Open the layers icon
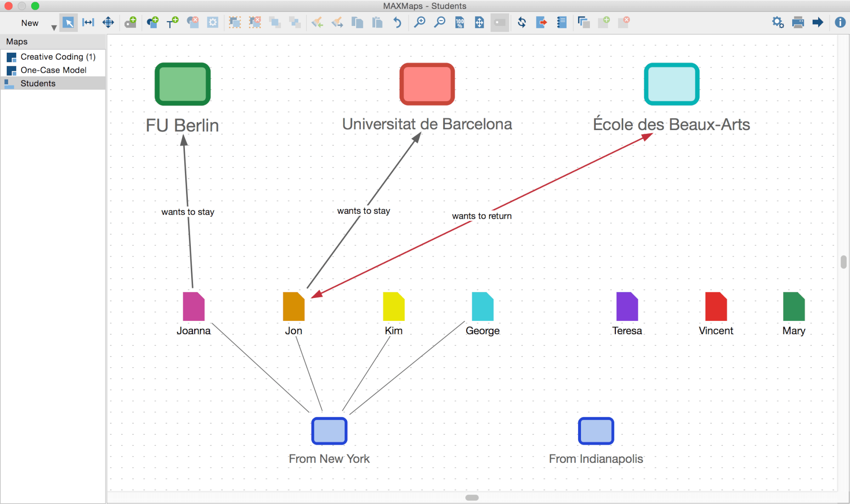 click(584, 23)
